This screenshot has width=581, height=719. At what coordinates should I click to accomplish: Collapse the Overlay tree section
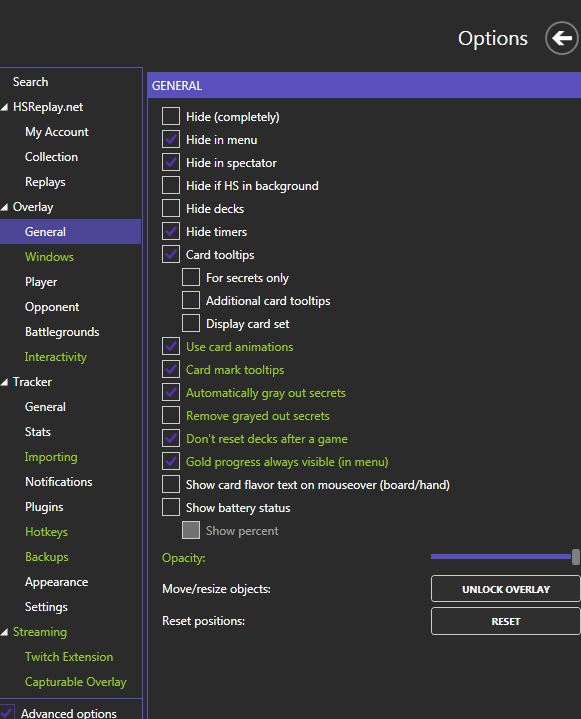coord(5,207)
